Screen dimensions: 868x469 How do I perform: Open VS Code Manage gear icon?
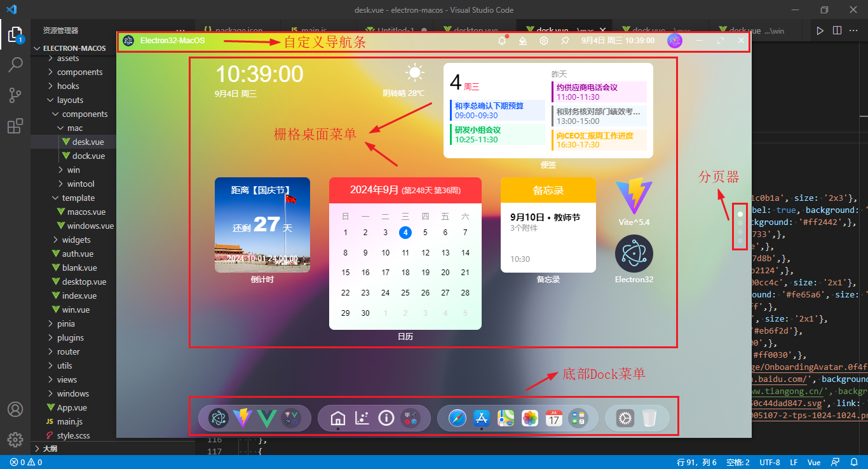click(x=15, y=439)
